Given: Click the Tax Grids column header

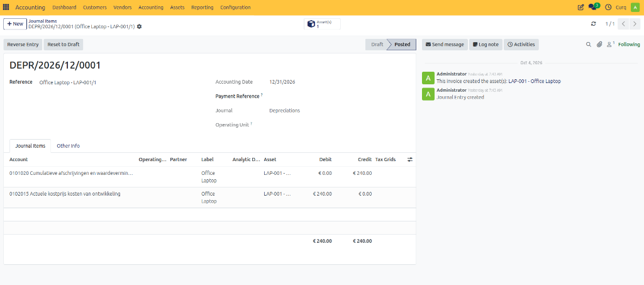Looking at the screenshot, I should tap(386, 159).
